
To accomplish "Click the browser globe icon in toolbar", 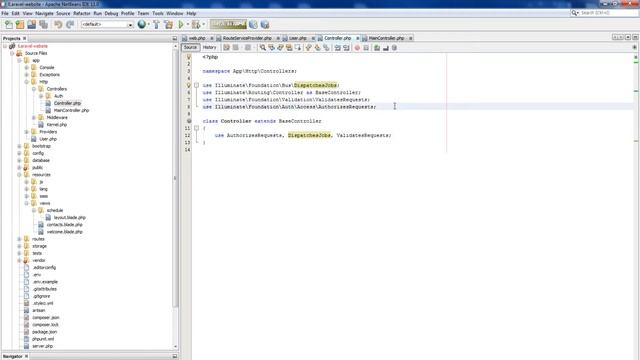I will [141, 24].
